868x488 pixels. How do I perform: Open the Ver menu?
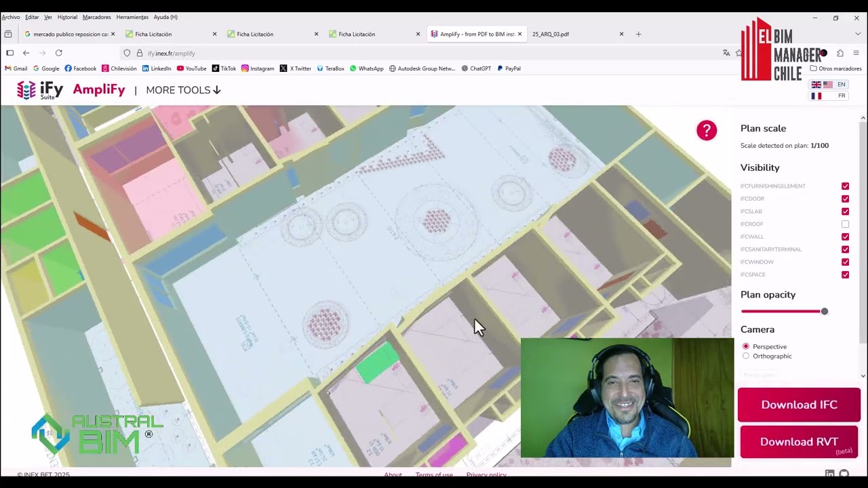pos(48,17)
